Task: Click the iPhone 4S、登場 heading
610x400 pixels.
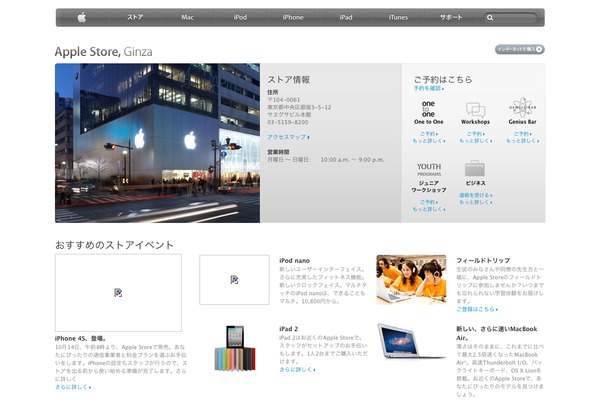Action: click(81, 339)
